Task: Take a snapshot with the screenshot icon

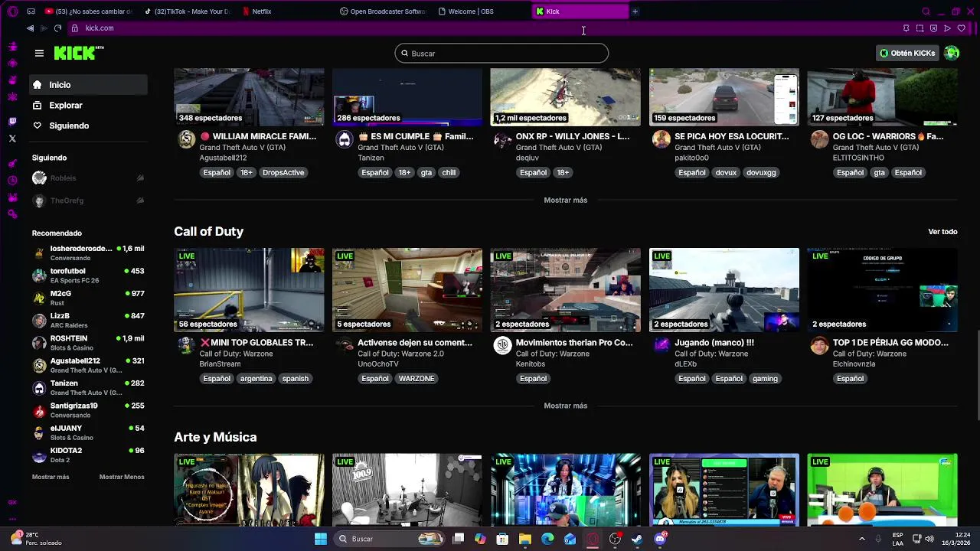Action: click(x=920, y=28)
